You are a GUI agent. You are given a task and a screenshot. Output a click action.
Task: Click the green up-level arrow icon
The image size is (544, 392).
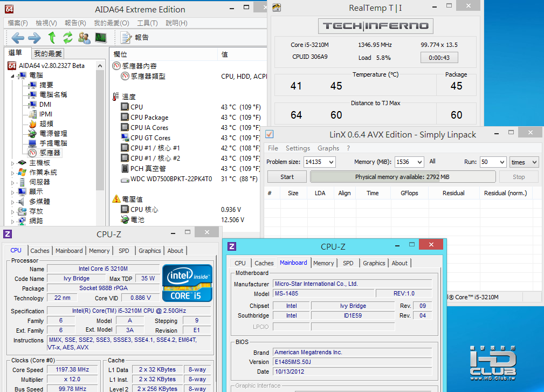coord(52,38)
